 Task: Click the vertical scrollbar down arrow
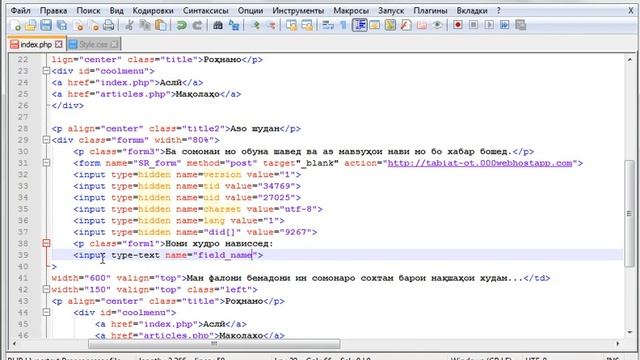pos(629,331)
